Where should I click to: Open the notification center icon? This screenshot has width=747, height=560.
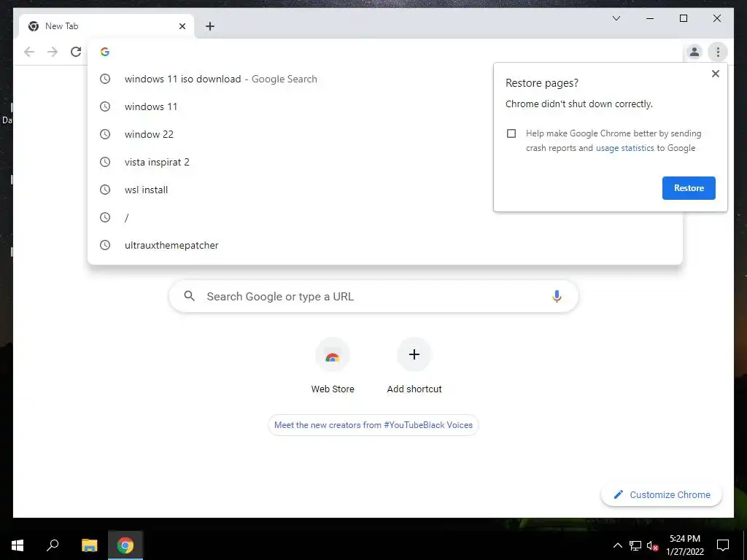tap(723, 545)
